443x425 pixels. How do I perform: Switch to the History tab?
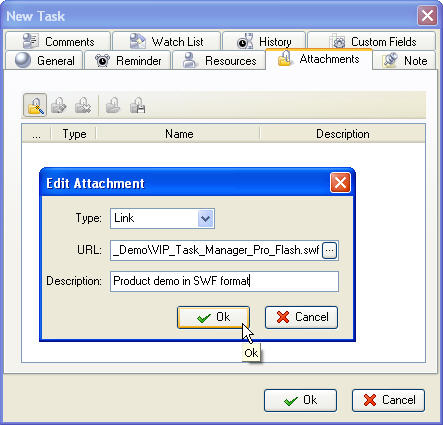pos(264,41)
